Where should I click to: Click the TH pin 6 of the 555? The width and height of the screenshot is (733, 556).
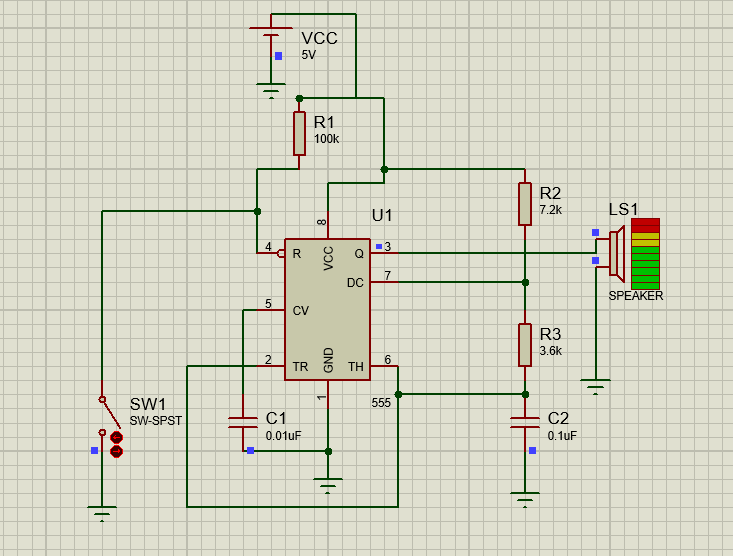[384, 366]
